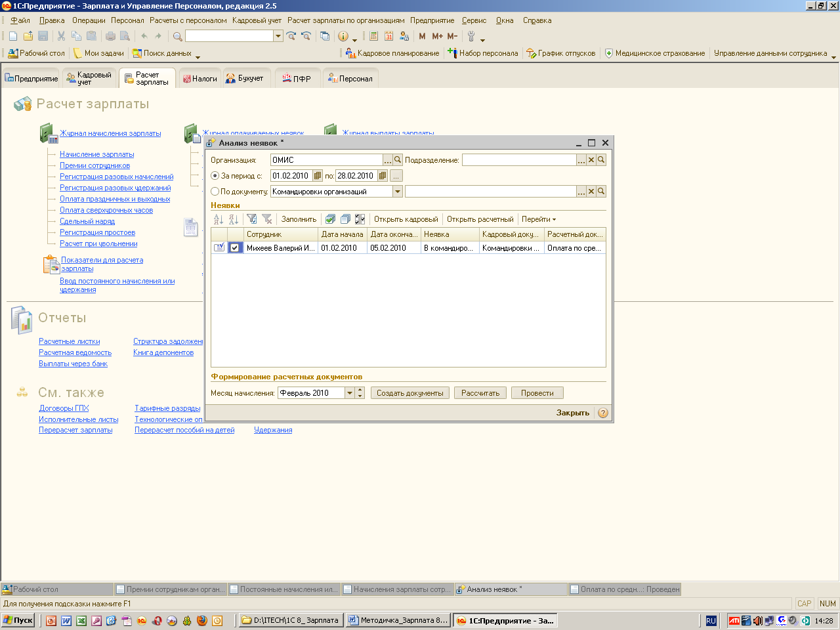Click Открыть расчетный button
This screenshot has width=840, height=630.
point(480,219)
